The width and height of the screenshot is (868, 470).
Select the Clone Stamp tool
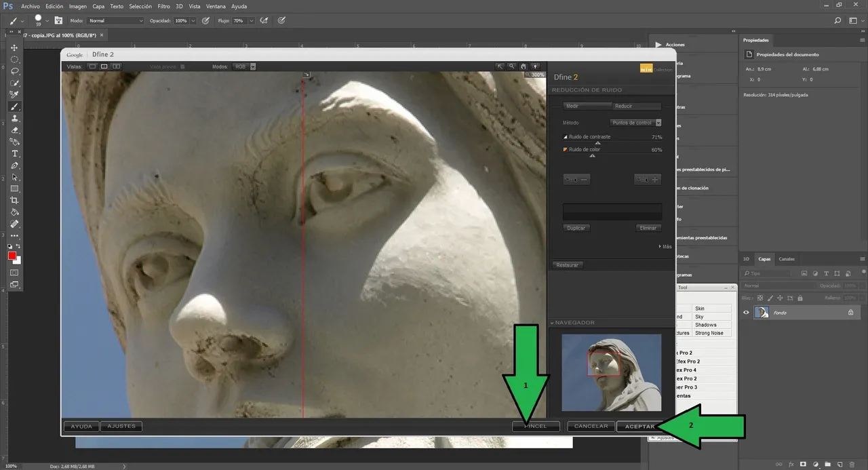(14, 118)
